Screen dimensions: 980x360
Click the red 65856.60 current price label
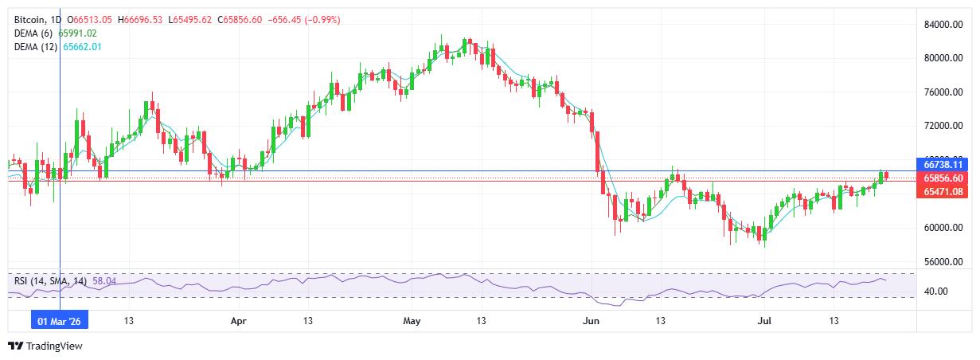tap(943, 178)
